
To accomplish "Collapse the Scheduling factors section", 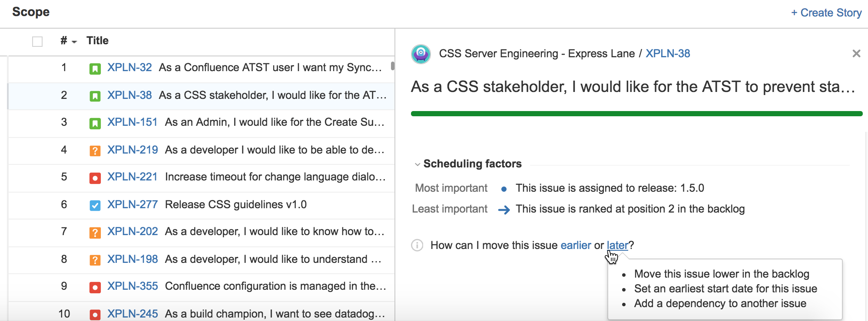I will click(x=417, y=164).
